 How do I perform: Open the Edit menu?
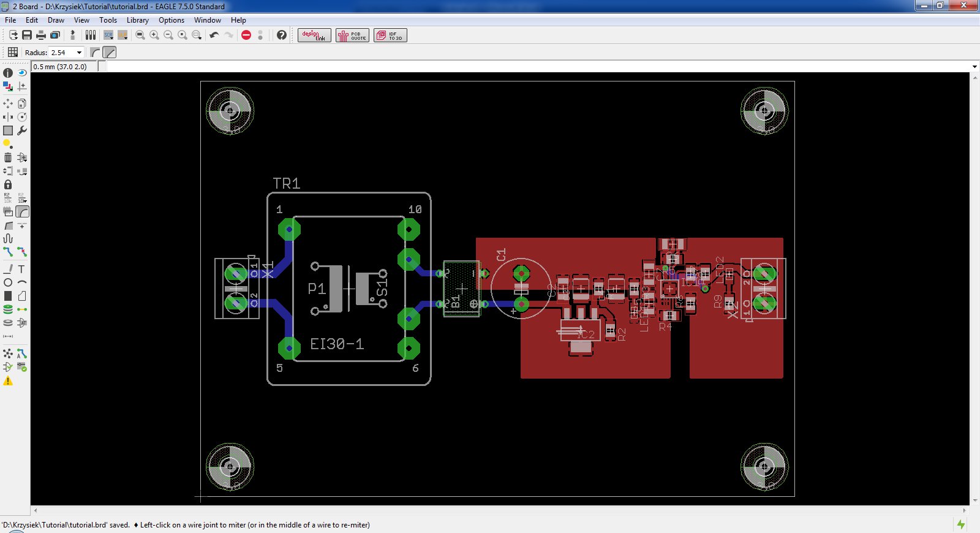(x=32, y=20)
